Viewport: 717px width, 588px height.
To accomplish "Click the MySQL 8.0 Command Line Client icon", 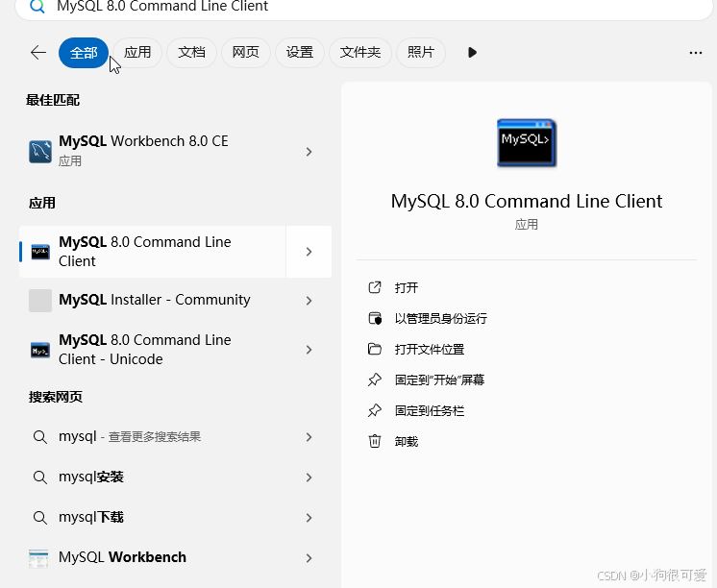I will 40,252.
